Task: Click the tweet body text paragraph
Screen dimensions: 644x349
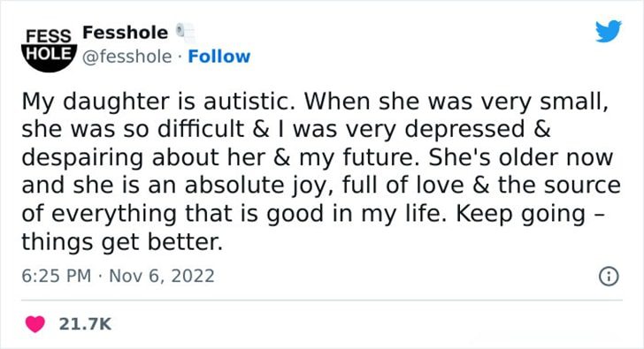Action: (x=321, y=171)
